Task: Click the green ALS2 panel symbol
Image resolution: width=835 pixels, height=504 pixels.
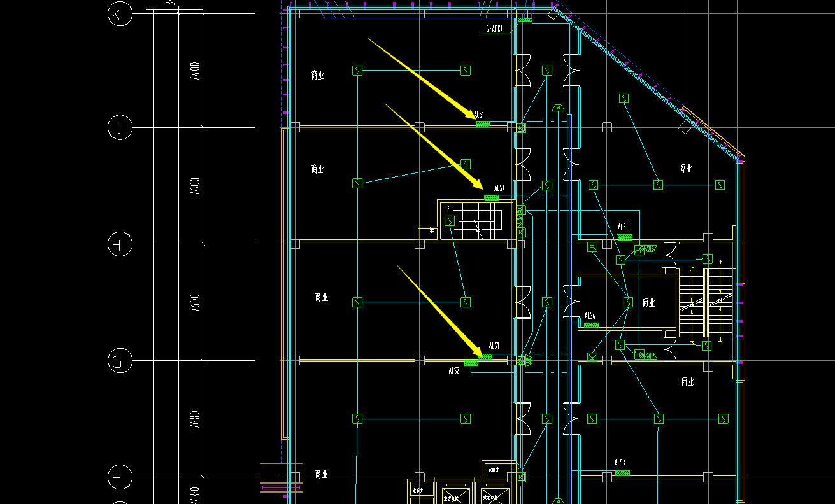Action: pos(471,363)
